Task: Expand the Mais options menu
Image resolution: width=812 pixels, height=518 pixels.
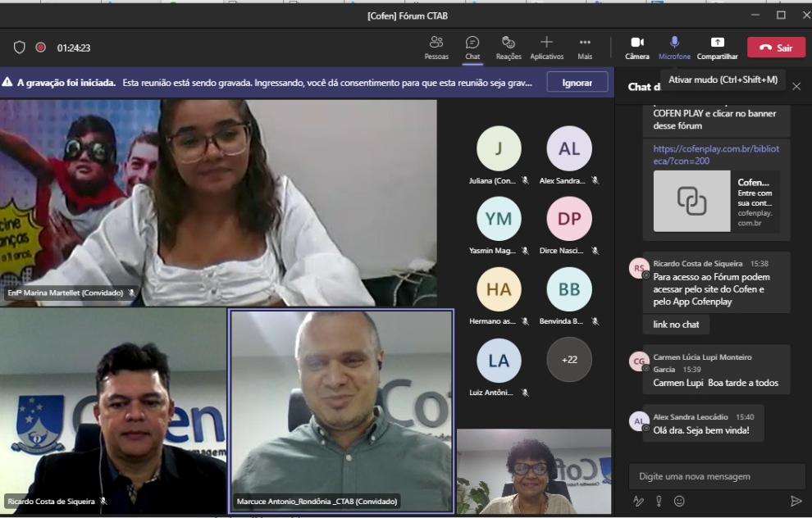Action: pos(585,47)
